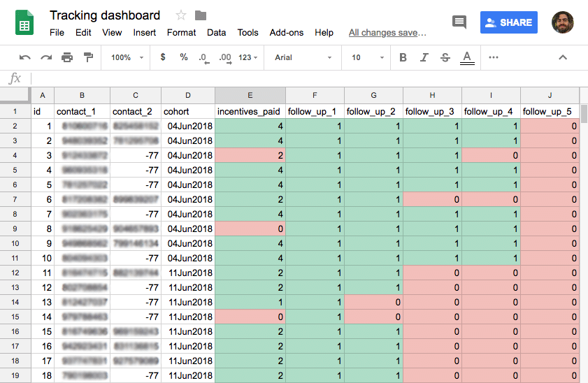Screen dimensions: 588x383
Task: Select column E header
Action: [x=250, y=95]
